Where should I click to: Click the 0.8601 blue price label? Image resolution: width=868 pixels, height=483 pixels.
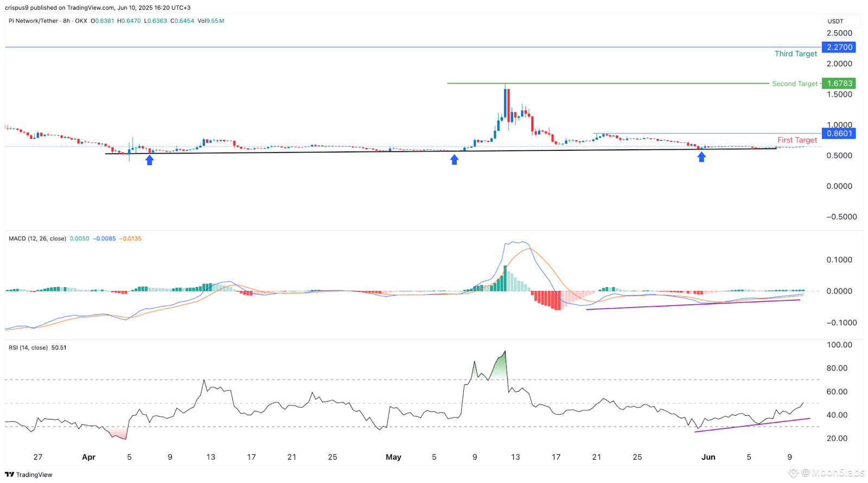coord(839,133)
